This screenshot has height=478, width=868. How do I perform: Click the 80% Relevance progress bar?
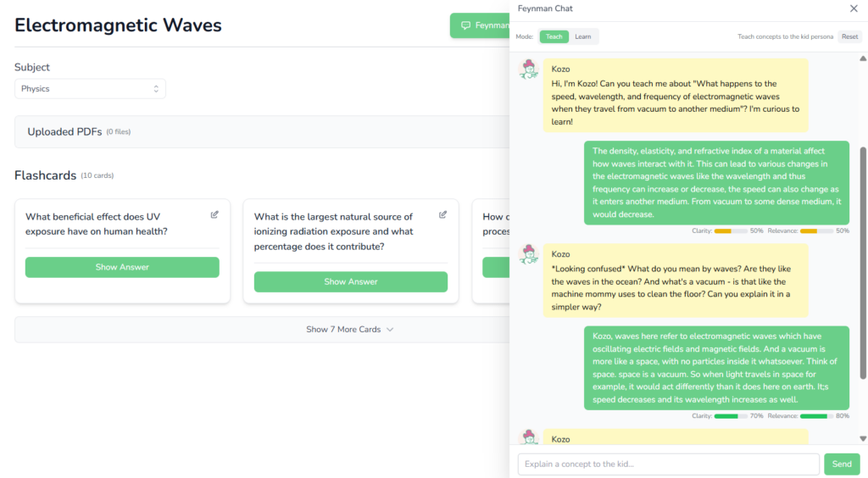point(816,416)
